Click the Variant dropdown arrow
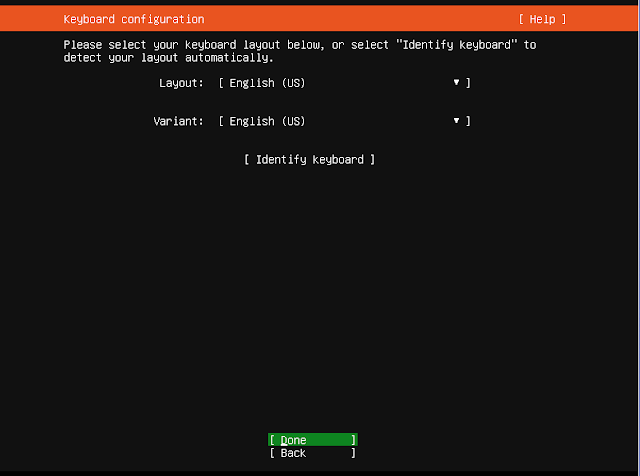 tap(456, 121)
